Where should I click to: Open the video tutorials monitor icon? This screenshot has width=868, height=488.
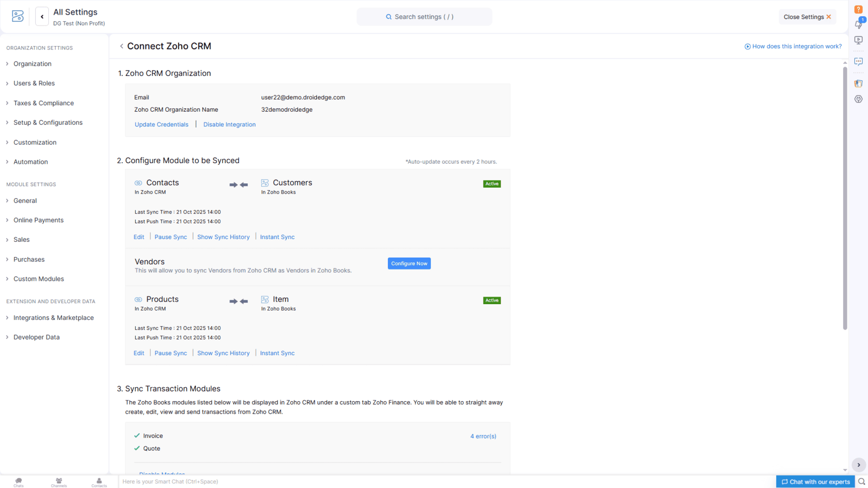click(858, 40)
